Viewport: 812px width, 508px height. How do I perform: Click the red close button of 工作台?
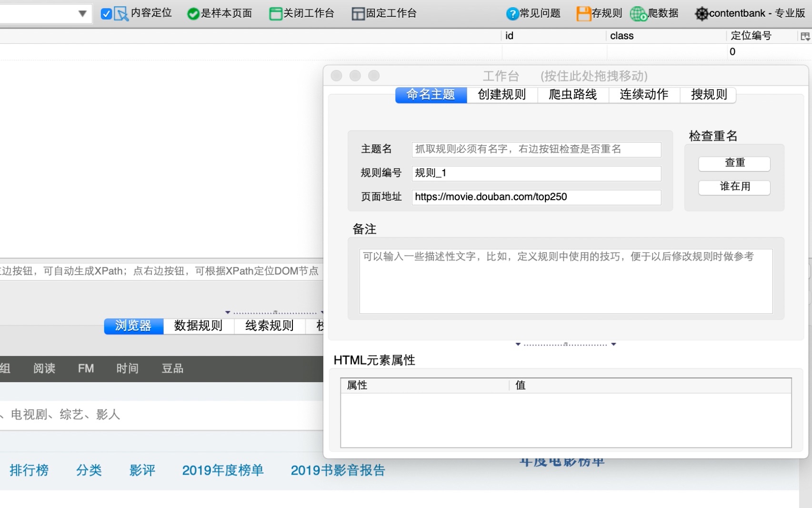336,76
